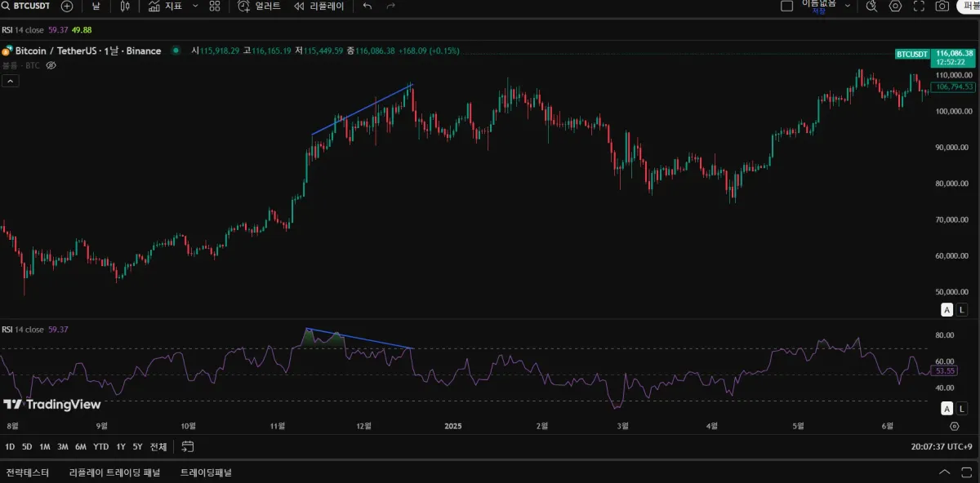Toggle visibility eye on 볼륨 BTC indicator
Screen dimensions: 980x483
(x=51, y=65)
